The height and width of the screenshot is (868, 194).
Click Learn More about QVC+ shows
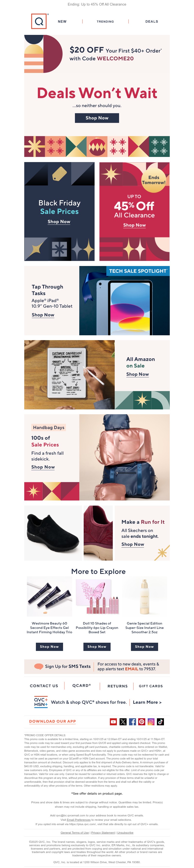pyautogui.click(x=147, y=702)
